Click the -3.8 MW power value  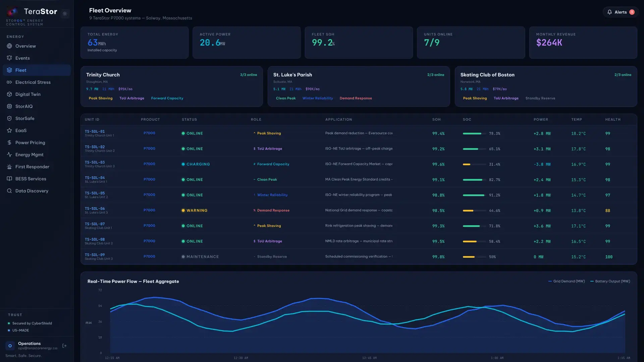point(542,164)
